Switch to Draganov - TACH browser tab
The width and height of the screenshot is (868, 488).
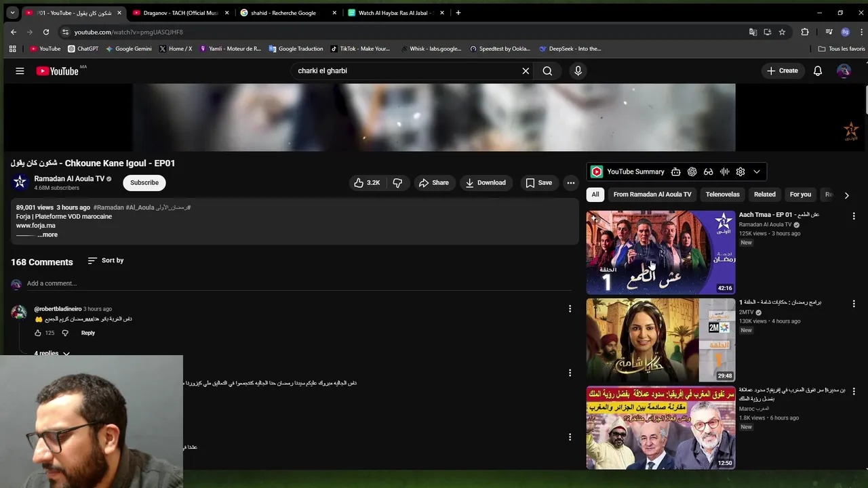coord(180,13)
